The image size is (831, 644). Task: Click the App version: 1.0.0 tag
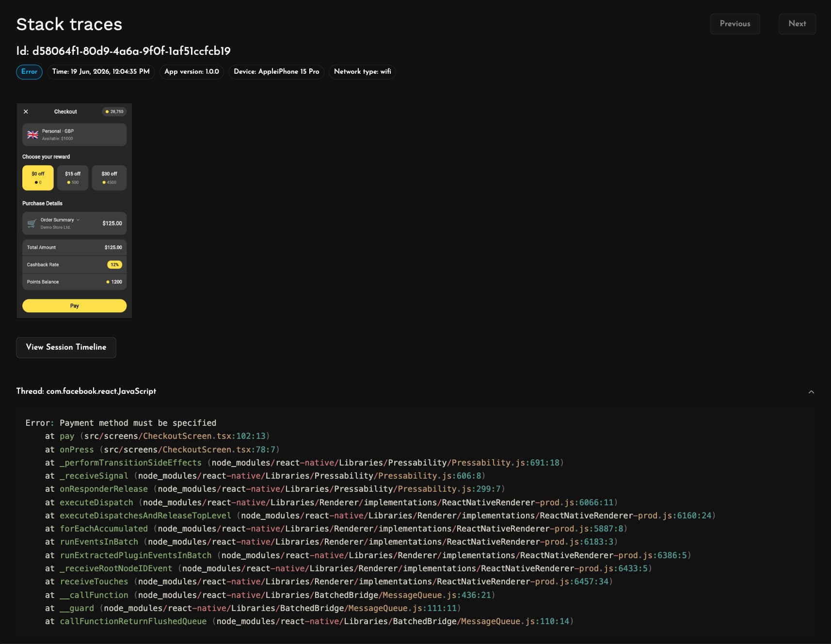(192, 72)
